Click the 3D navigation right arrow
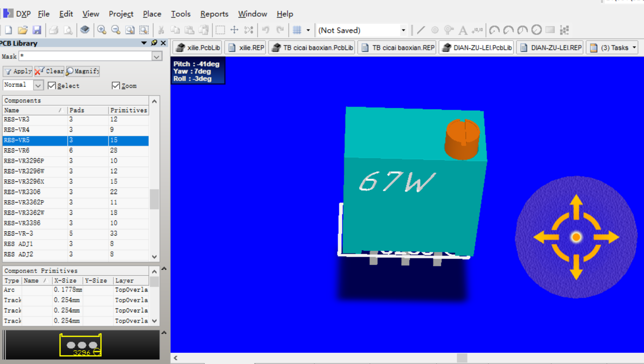Viewport: 644px width, 364px height. tap(607, 237)
